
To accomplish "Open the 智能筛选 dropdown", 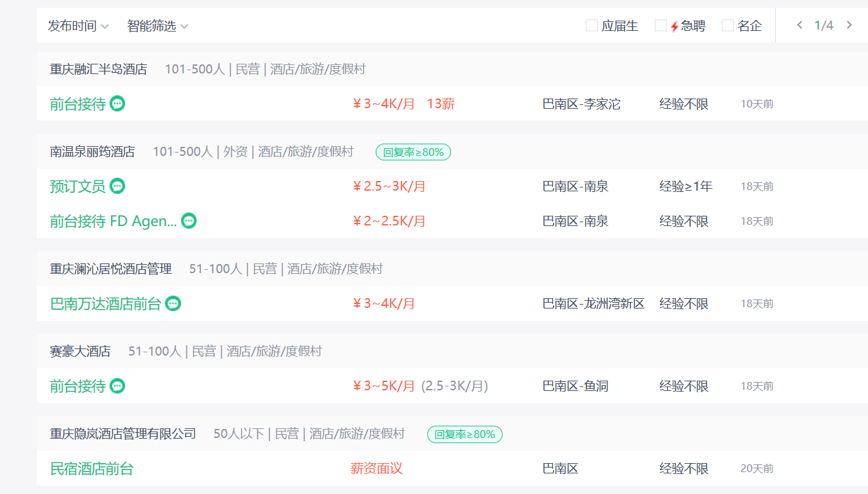I will tap(158, 26).
